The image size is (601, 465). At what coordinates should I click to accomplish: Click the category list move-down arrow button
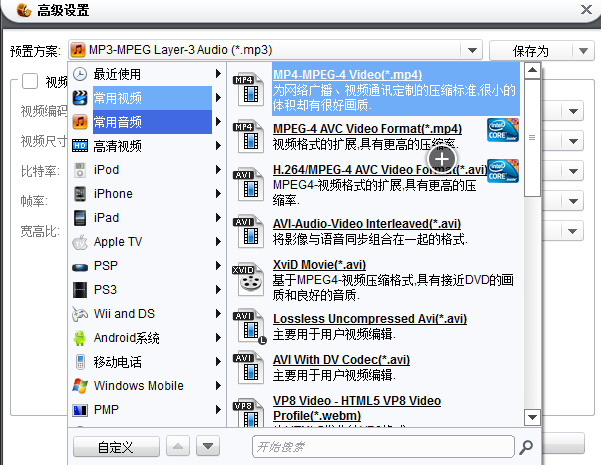[208, 446]
